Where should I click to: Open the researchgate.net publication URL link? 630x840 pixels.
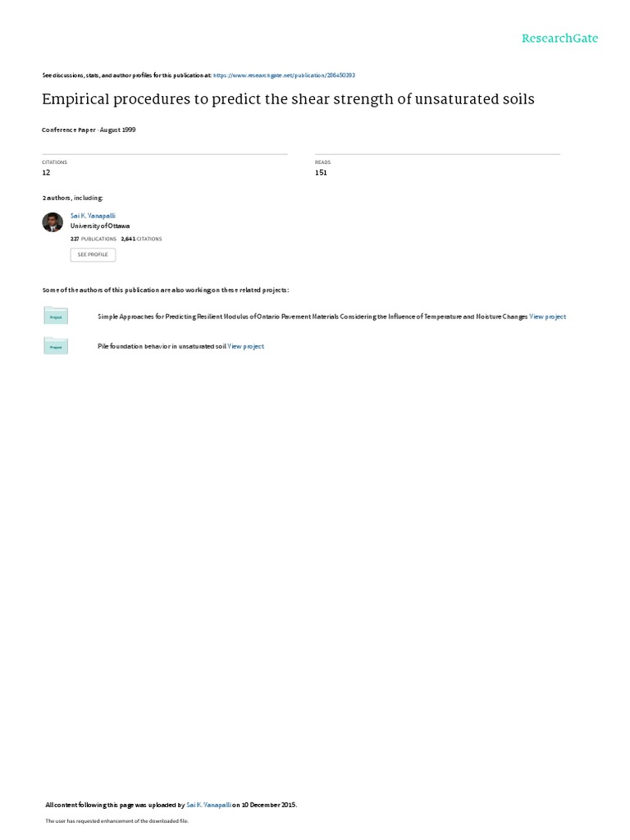(284, 75)
